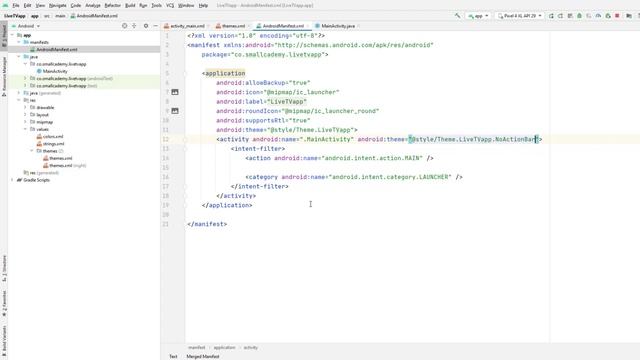Viewport: 640px width, 360px height.
Task: Open the Run menu
Action: (143, 5)
